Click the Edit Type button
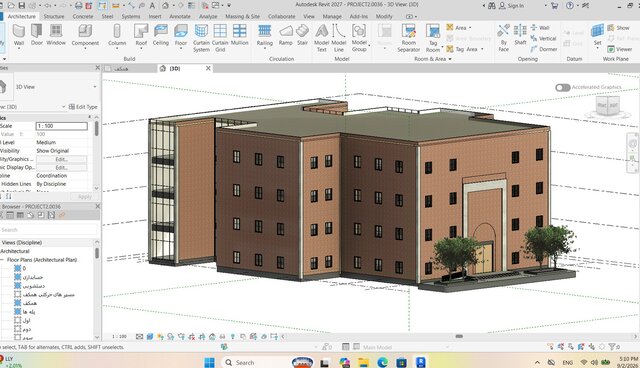The width and height of the screenshot is (640, 368). point(83,107)
